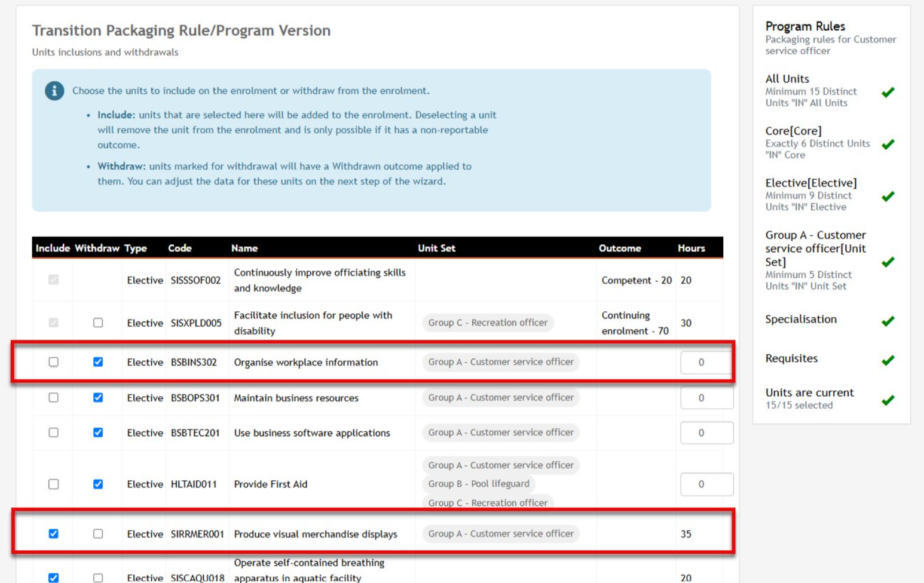Click the Include column header
The height and width of the screenshot is (583, 924).
[x=53, y=248]
